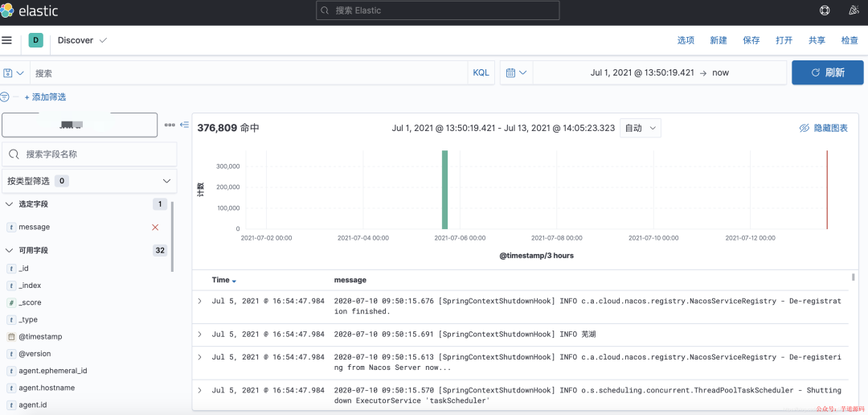Open the hamburger navigation menu

pos(6,40)
